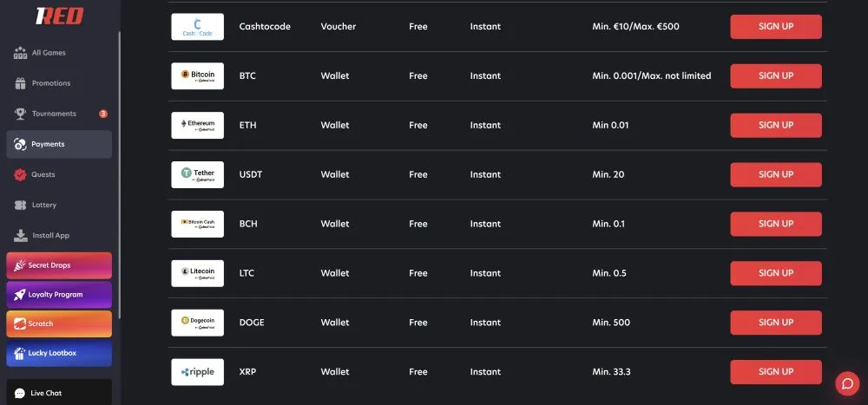Click the sidebar scrollbar
This screenshot has height=405, width=868.
pyautogui.click(x=119, y=174)
